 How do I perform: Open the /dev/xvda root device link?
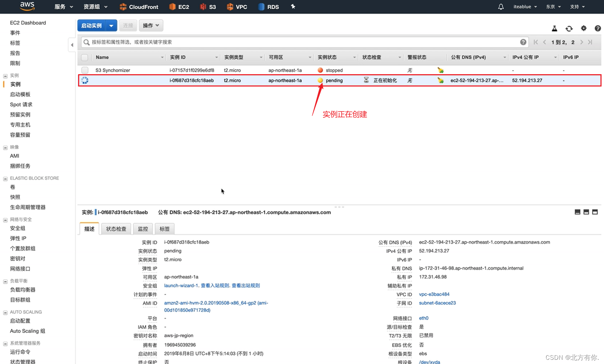tap(429, 362)
